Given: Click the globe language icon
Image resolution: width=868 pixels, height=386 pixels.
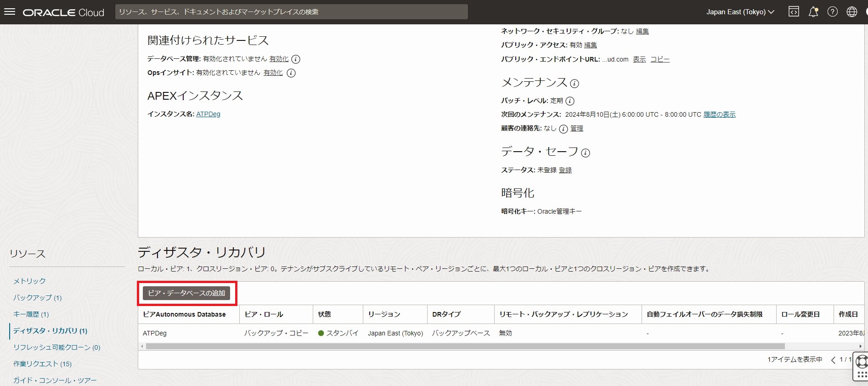Looking at the screenshot, I should point(852,12).
